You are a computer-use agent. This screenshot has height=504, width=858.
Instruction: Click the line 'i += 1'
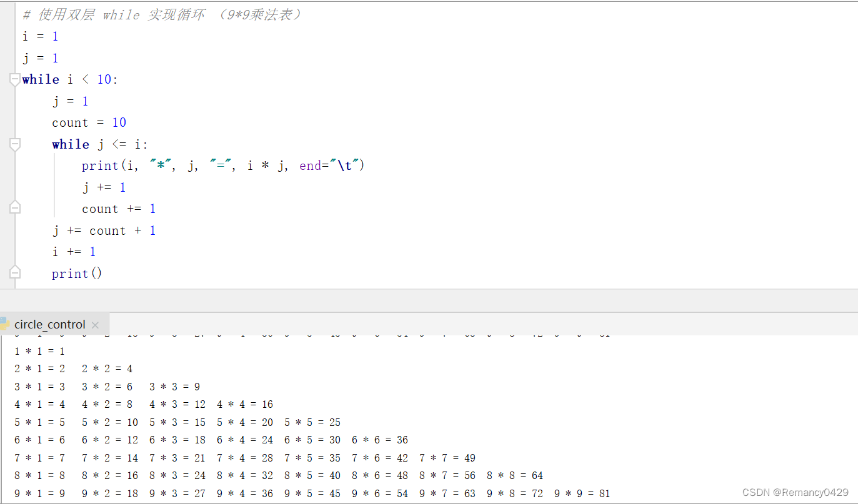click(74, 252)
